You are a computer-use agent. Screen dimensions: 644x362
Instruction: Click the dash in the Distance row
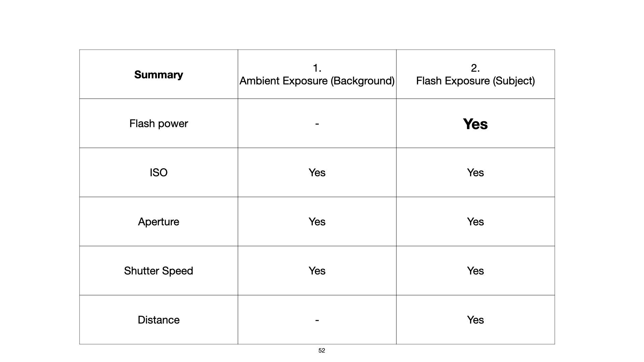pyautogui.click(x=317, y=320)
